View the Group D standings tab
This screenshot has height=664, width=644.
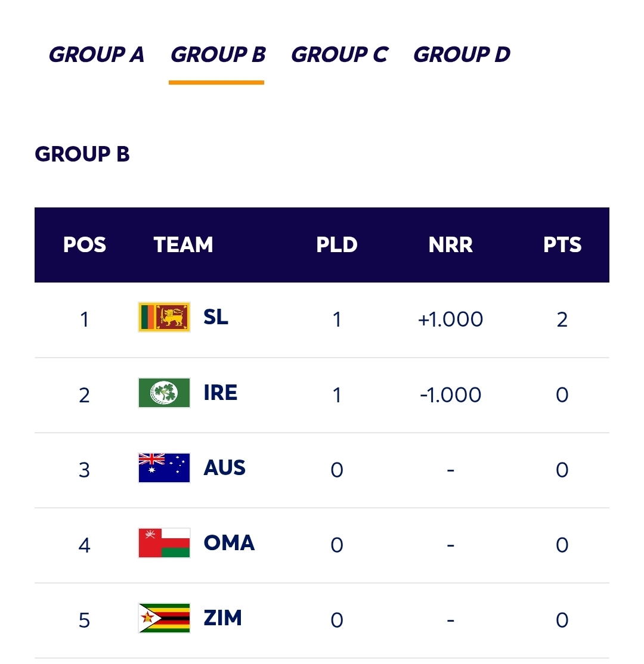(x=462, y=55)
